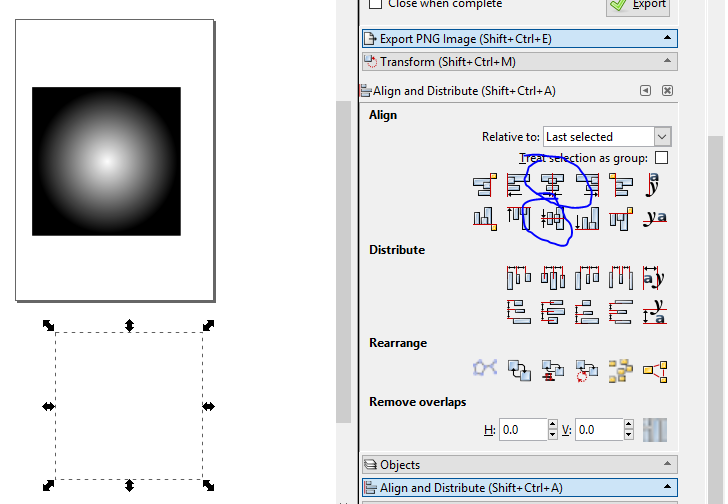
Task: Align top edges to anchor's bottom edge
Action: [621, 219]
